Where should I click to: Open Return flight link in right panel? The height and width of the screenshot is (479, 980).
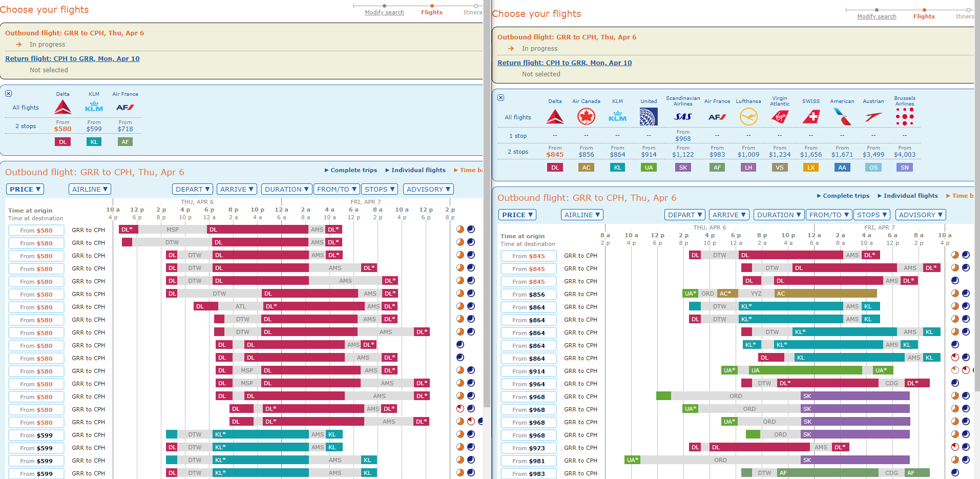coord(565,63)
